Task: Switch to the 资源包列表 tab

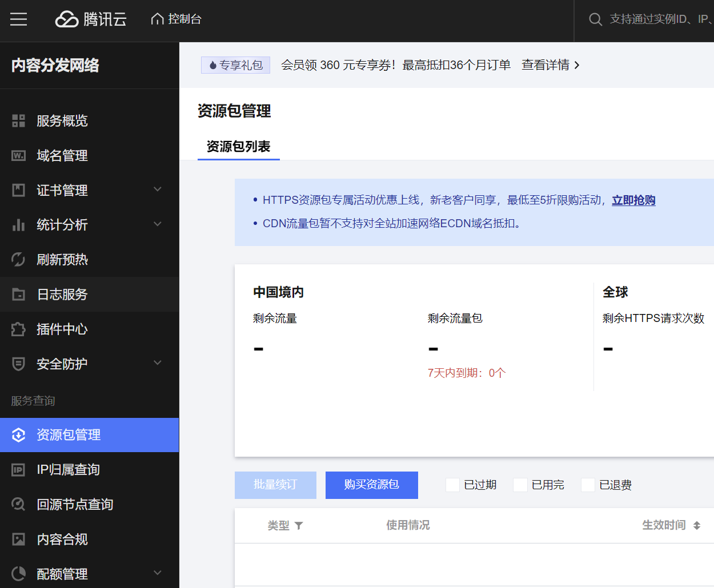Action: [x=239, y=147]
